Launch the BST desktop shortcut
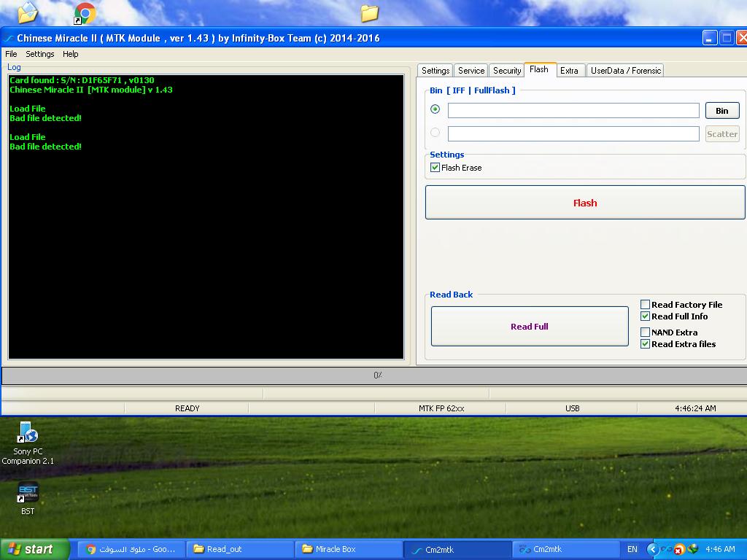The height and width of the screenshot is (560, 747). 28,498
